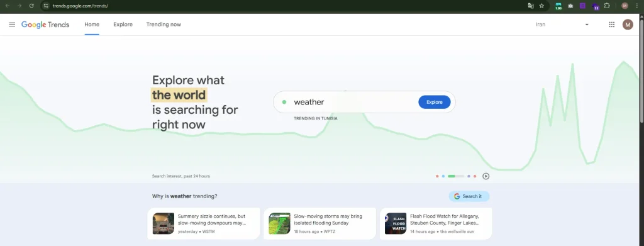
Task: Open the Chrome profile avatar
Action: pos(625,6)
